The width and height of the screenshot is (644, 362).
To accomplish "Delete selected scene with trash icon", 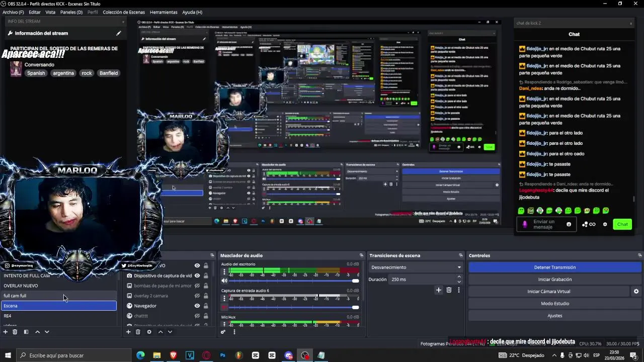I will (15, 332).
